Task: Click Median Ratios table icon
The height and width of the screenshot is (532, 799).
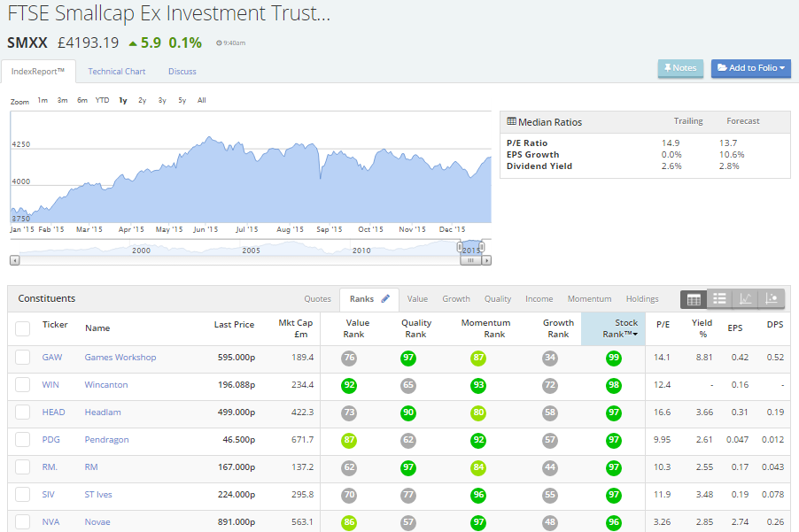Action: click(x=511, y=121)
